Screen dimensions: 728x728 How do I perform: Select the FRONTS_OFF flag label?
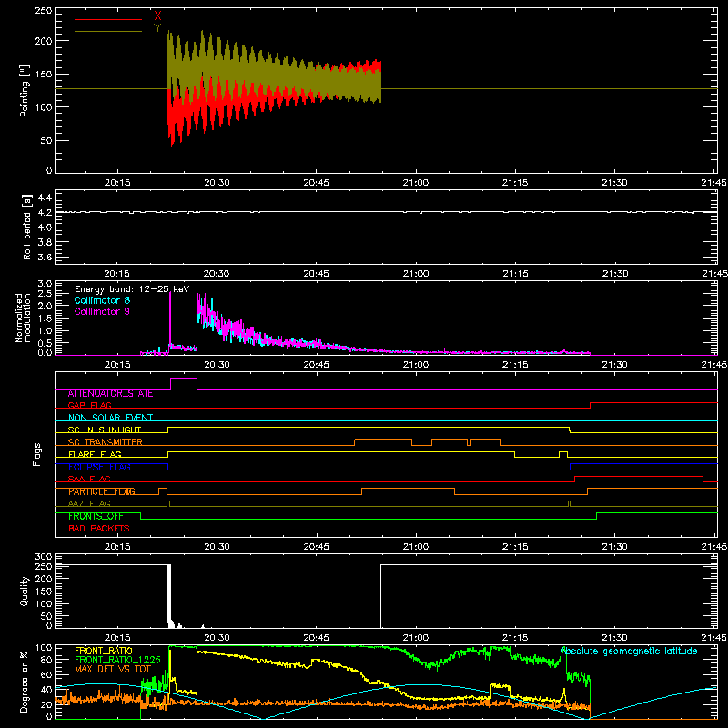click(96, 516)
